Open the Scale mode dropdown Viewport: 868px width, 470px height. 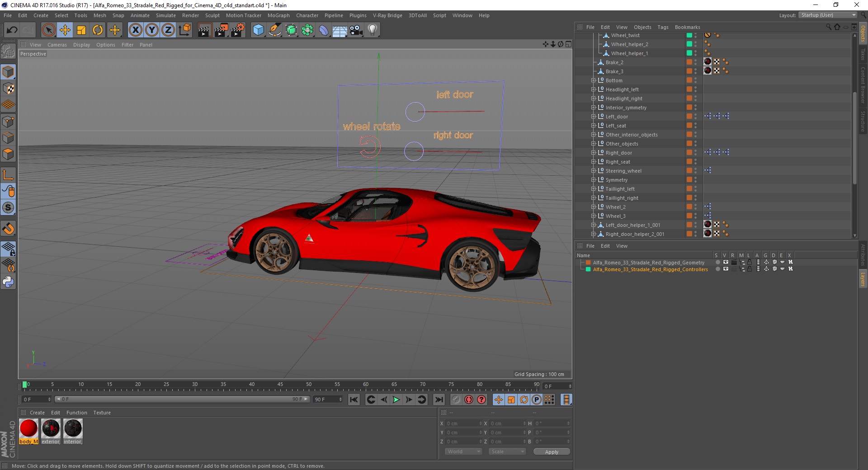tap(508, 451)
